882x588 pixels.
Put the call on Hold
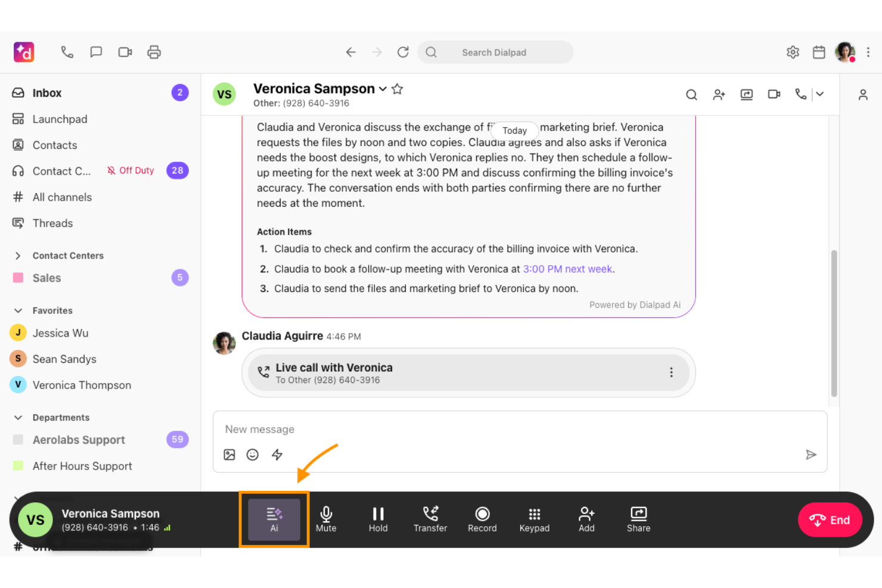(378, 519)
